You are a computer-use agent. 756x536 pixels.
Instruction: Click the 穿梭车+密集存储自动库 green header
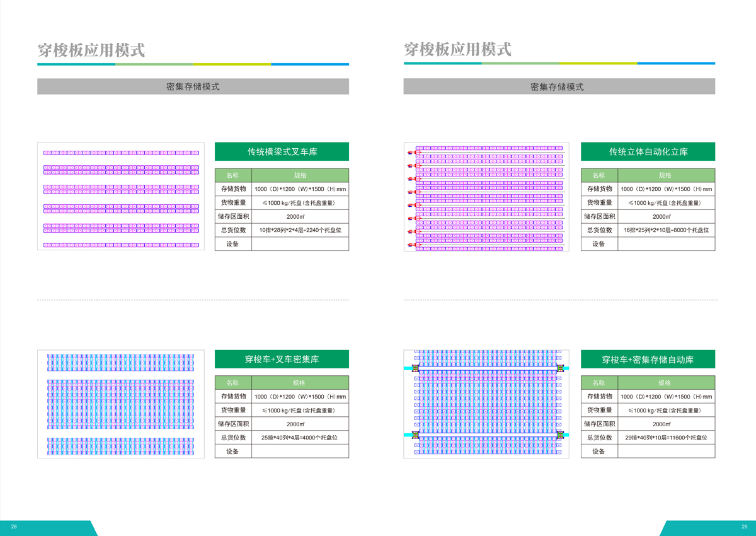[648, 359]
